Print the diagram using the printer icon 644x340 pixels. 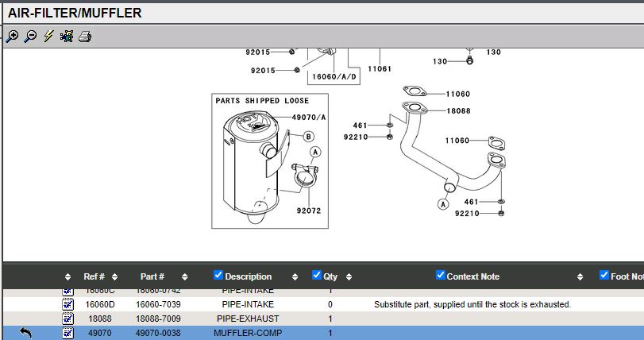[85, 37]
